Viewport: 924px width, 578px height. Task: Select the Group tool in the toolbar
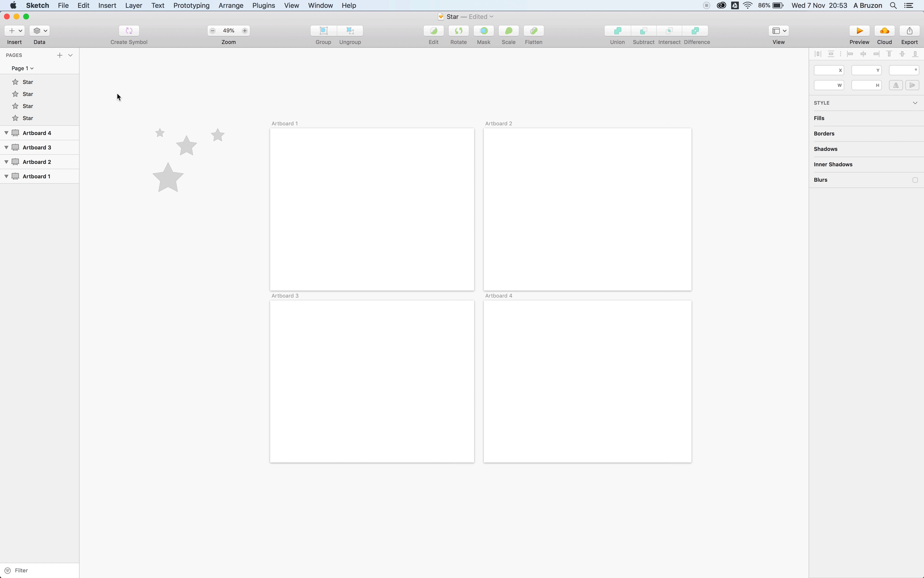tap(322, 31)
